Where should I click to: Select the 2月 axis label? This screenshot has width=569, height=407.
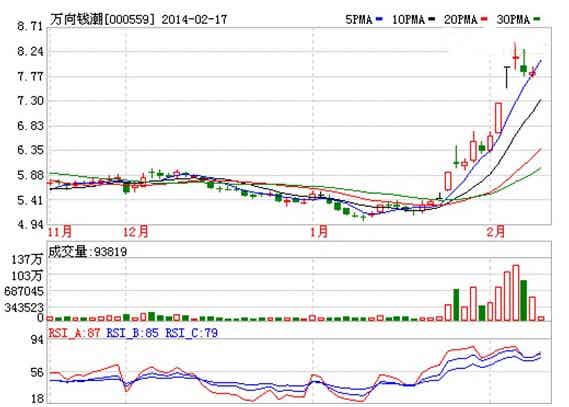coord(496,231)
